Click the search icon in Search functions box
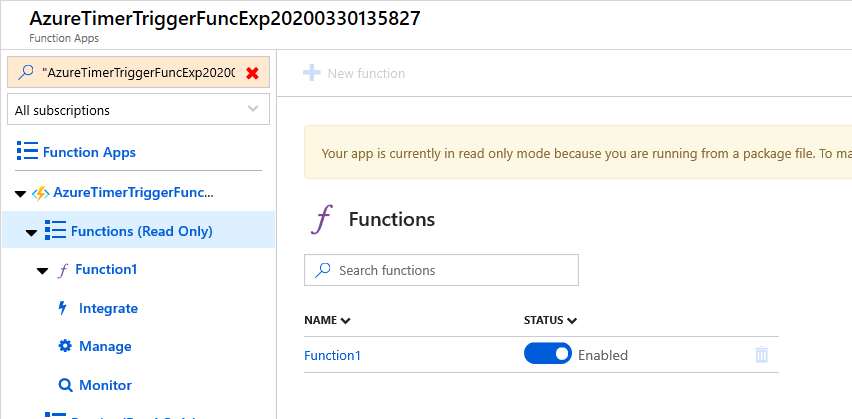This screenshot has height=419, width=852. 323,270
